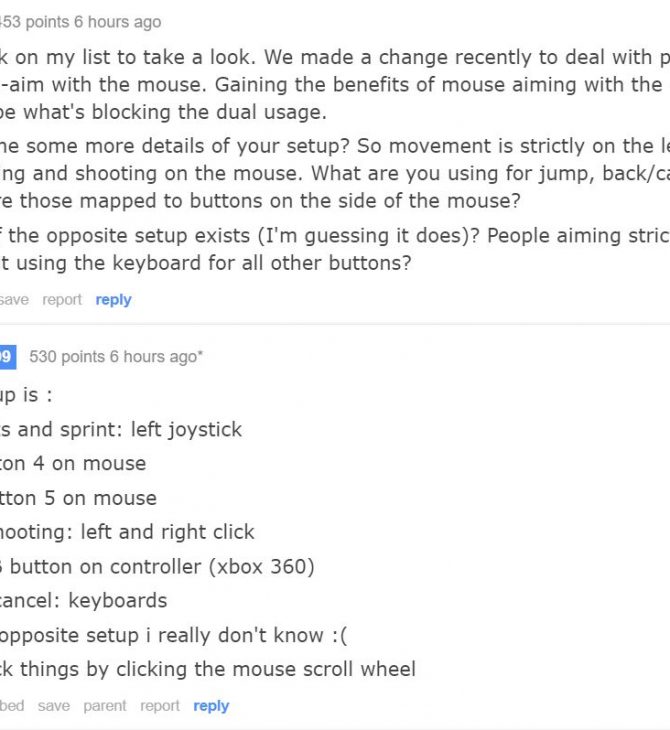
Task: Click the 530 points score text
Action: 67,357
